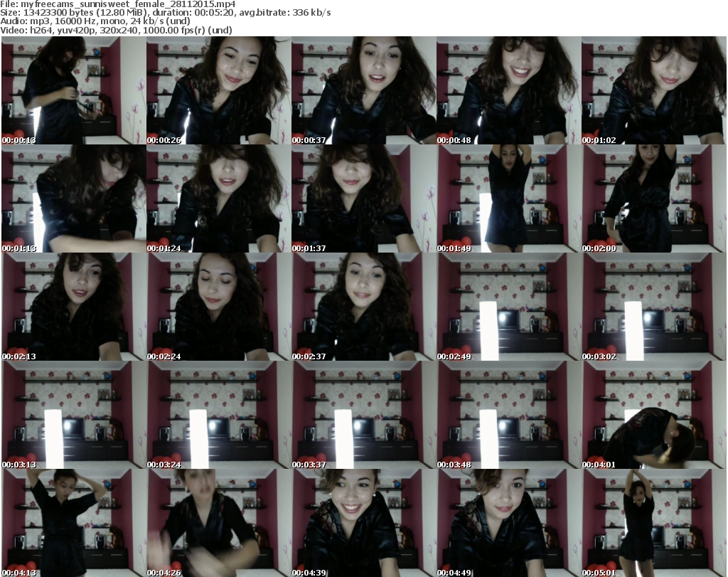The height and width of the screenshot is (577, 728).
Task: Select the thumbnail timestamped 00:00:26
Action: (219, 90)
